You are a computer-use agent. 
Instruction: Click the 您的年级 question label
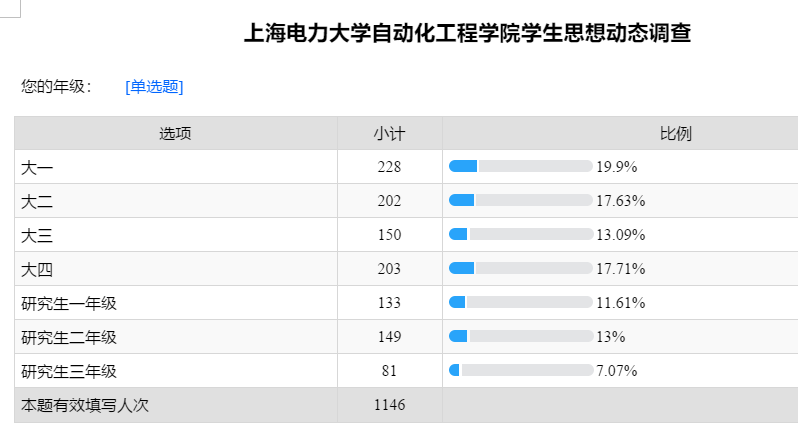[x=56, y=87]
